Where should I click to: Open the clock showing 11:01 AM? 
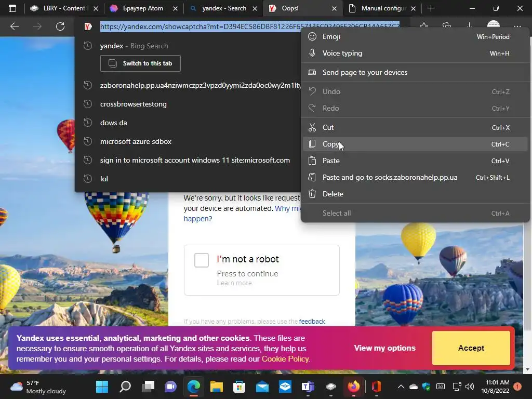495,387
